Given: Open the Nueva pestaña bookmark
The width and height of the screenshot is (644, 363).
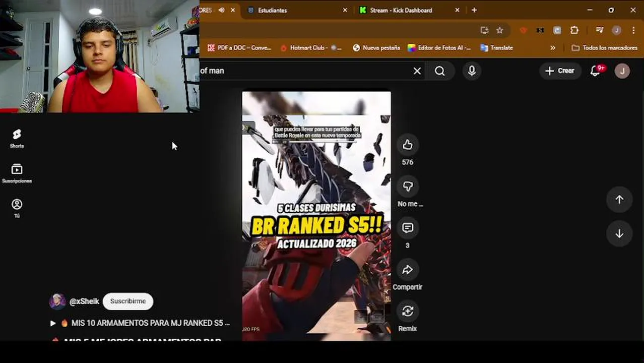Looking at the screenshot, I should point(376,48).
